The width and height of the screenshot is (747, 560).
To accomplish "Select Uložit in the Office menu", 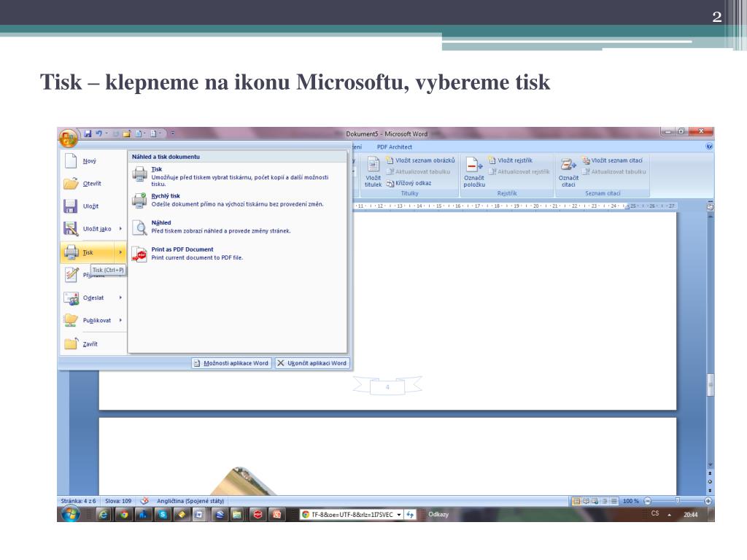I will tap(93, 206).
